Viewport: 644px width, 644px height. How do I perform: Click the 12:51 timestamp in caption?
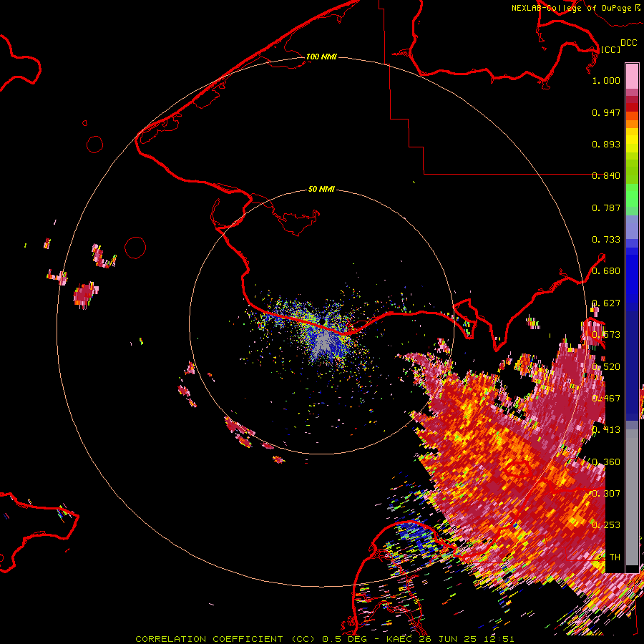[499, 639]
